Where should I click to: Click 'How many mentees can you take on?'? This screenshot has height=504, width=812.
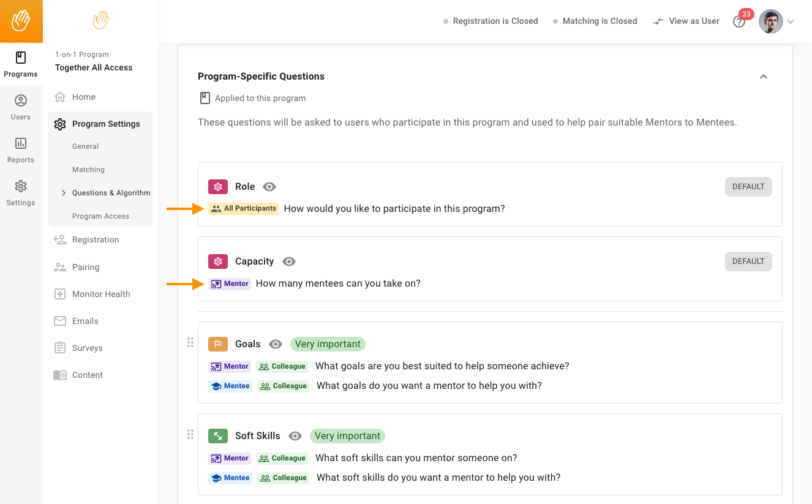(x=338, y=284)
